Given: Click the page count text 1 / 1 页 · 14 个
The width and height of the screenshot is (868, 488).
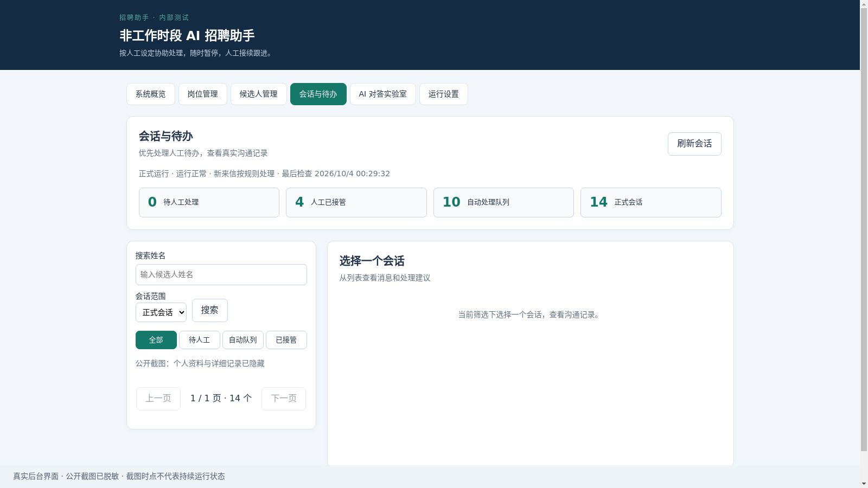Looking at the screenshot, I should coord(221,398).
